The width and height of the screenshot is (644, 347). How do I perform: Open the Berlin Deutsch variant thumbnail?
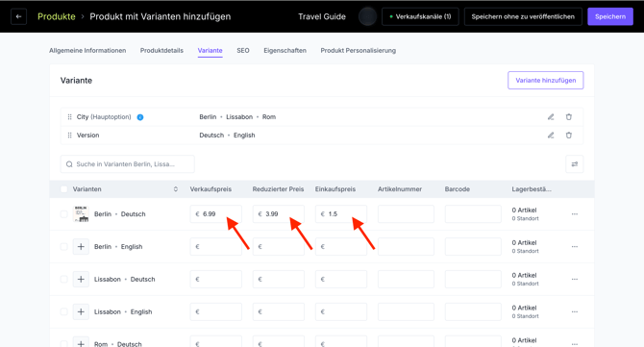[81, 214]
